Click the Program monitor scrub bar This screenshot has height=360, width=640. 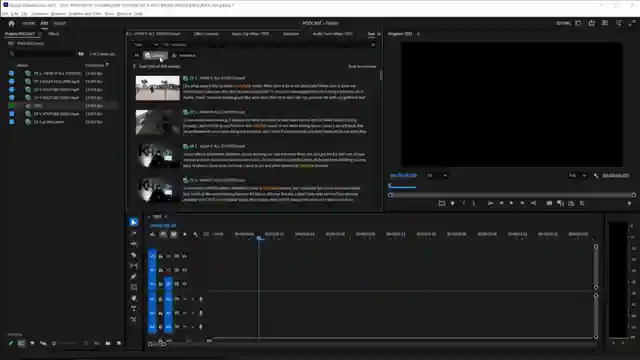(512, 195)
